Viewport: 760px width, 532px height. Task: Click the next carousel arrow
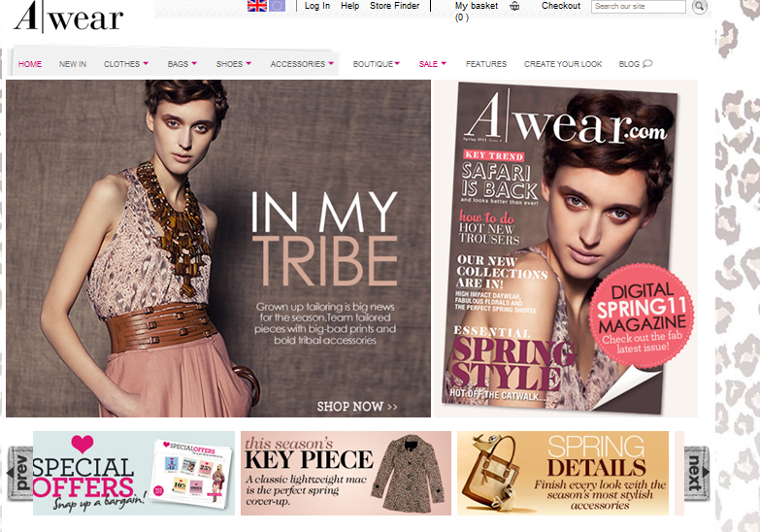(x=697, y=474)
